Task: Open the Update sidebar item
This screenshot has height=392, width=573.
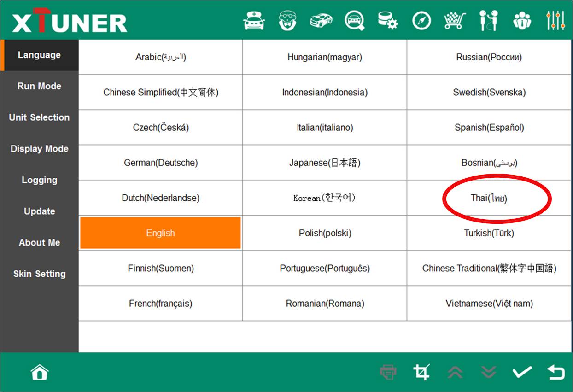Action: click(39, 211)
